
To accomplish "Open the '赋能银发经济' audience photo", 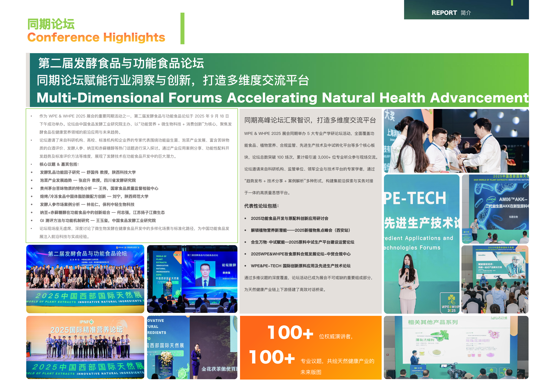I will coord(495,279).
